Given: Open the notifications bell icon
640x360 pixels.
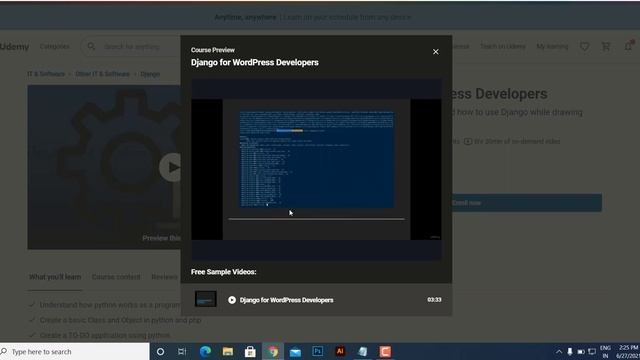Looking at the screenshot, I should click(629, 46).
